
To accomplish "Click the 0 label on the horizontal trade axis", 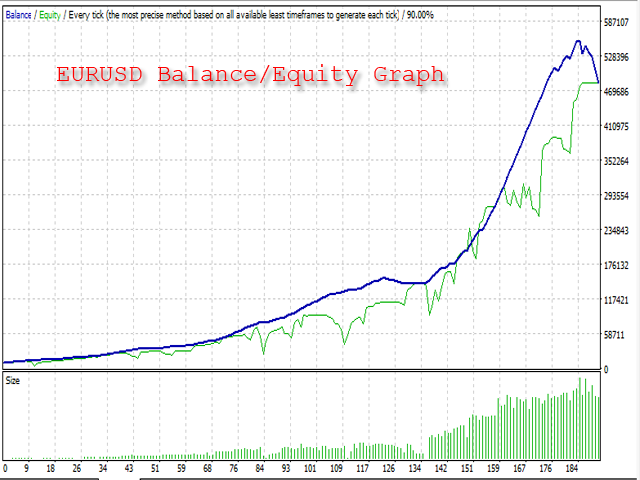I will [x=5, y=468].
